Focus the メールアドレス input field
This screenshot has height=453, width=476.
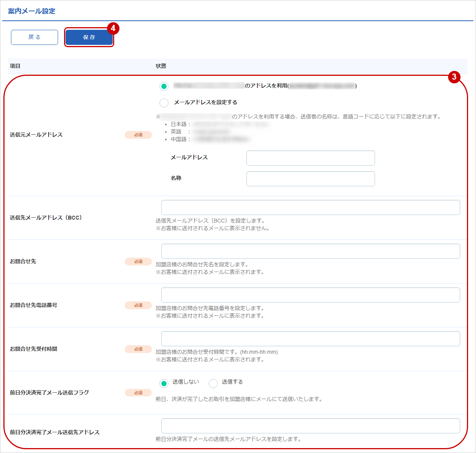point(311,158)
